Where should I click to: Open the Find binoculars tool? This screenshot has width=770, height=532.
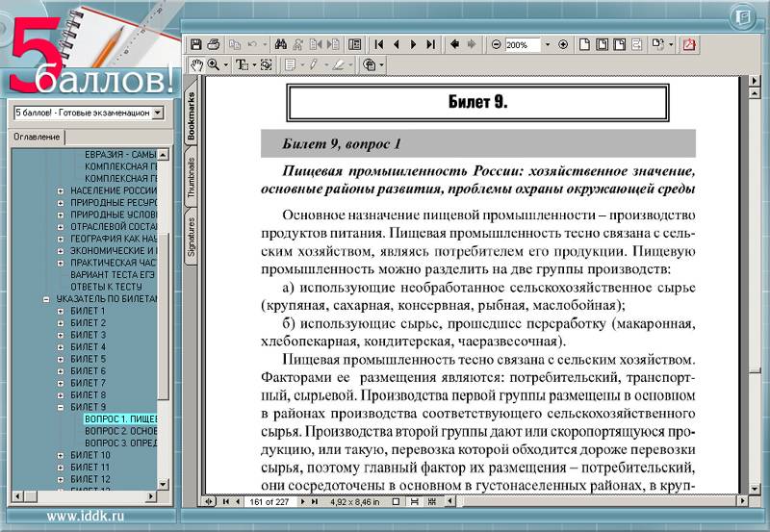pos(280,44)
